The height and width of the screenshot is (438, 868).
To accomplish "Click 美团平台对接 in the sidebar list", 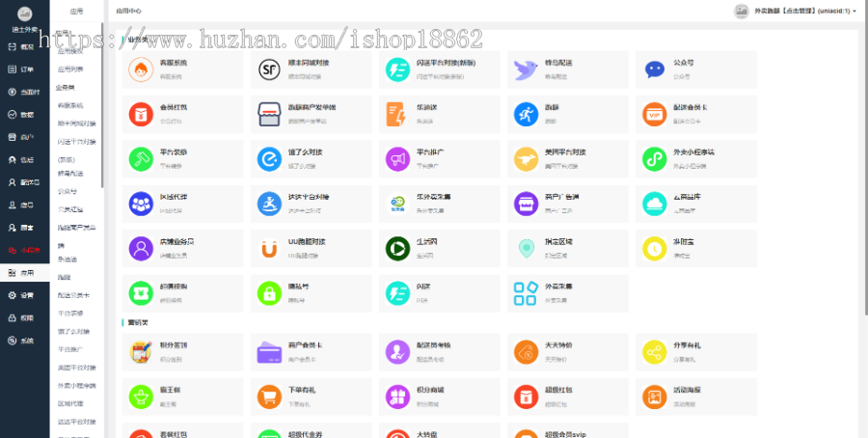I will [77, 368].
